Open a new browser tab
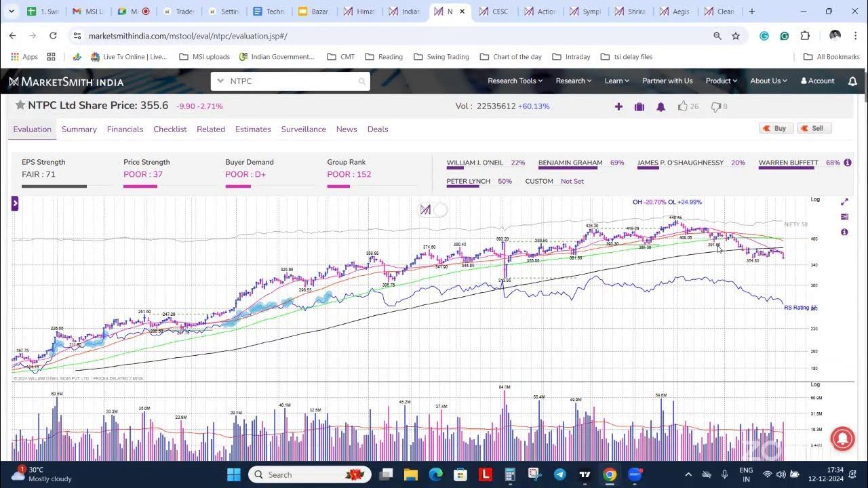 (x=751, y=12)
